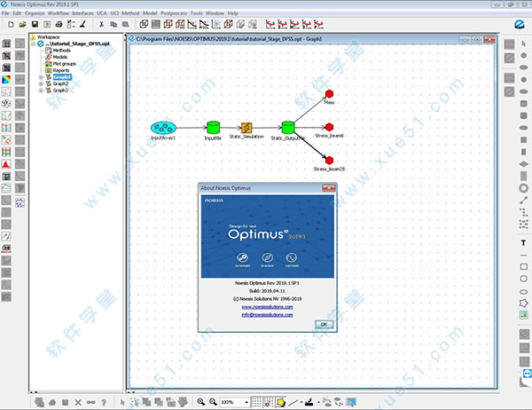Click the zoom in magnifier icon
Image resolution: width=532 pixels, height=410 pixels.
(x=201, y=402)
